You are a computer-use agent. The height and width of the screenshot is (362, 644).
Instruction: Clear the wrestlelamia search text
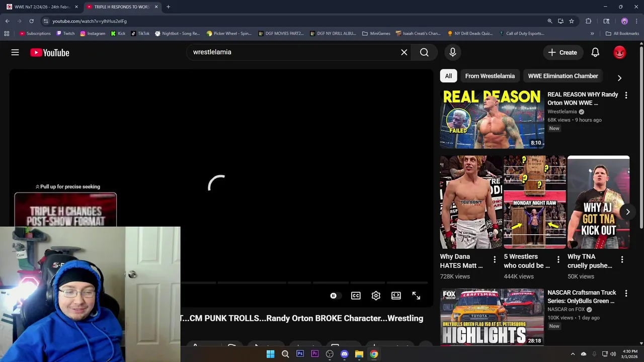(x=404, y=52)
